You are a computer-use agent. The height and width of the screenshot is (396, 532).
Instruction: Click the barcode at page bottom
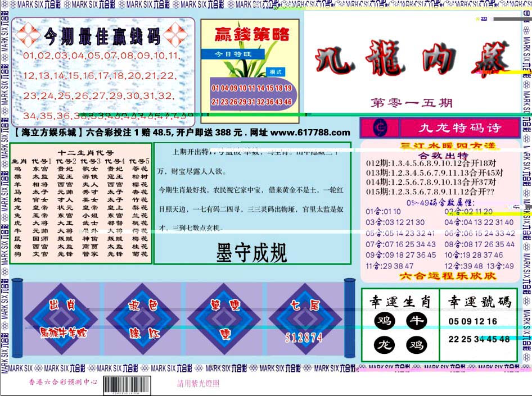coord(127,385)
